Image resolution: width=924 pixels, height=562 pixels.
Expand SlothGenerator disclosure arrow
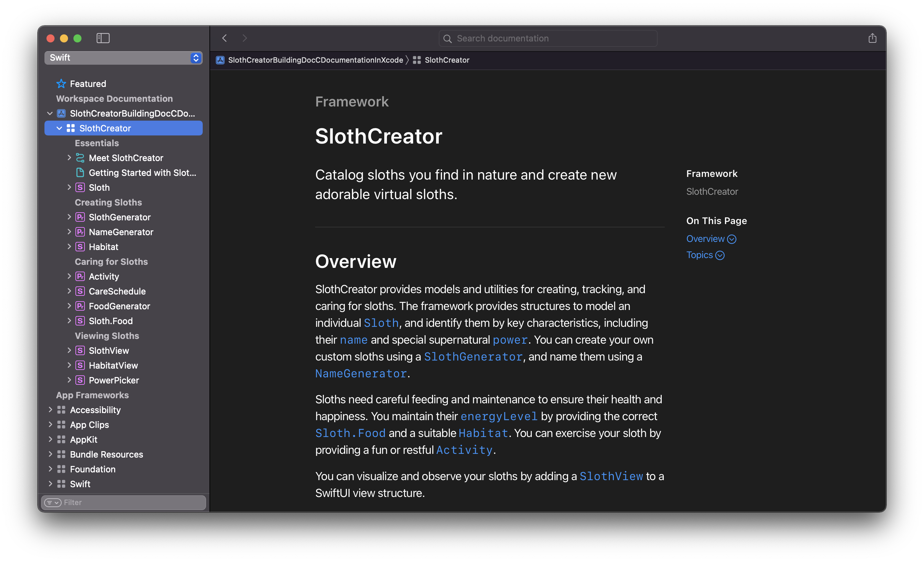pos(69,217)
